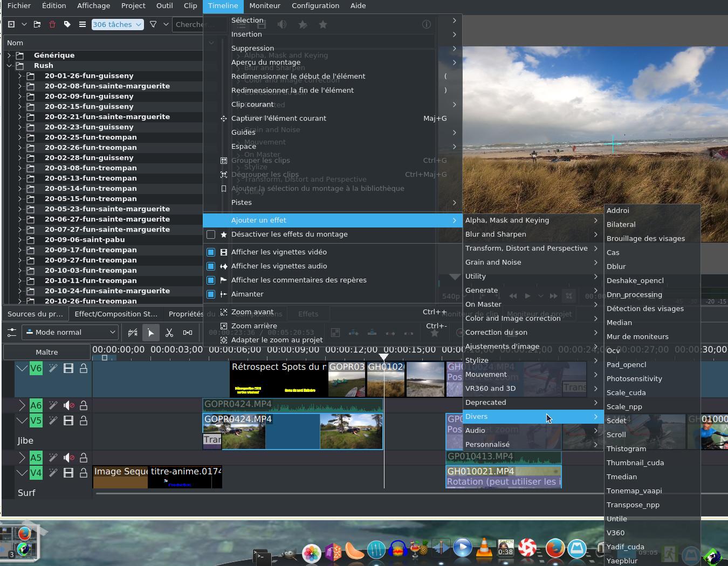Open the terminal icon in the dock
The image size is (728, 566).
click(x=262, y=557)
